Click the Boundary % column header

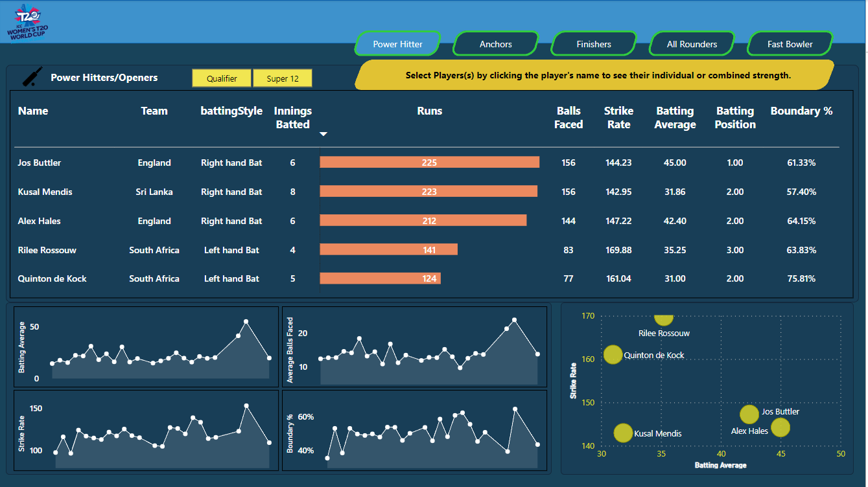click(801, 111)
